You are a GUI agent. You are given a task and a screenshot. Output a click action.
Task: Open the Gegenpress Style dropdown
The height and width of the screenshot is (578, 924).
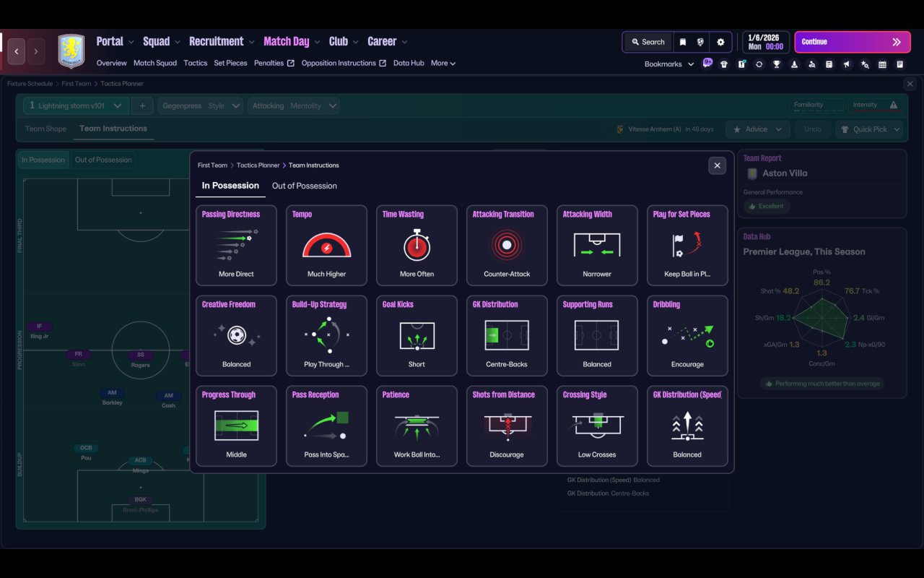click(x=201, y=105)
